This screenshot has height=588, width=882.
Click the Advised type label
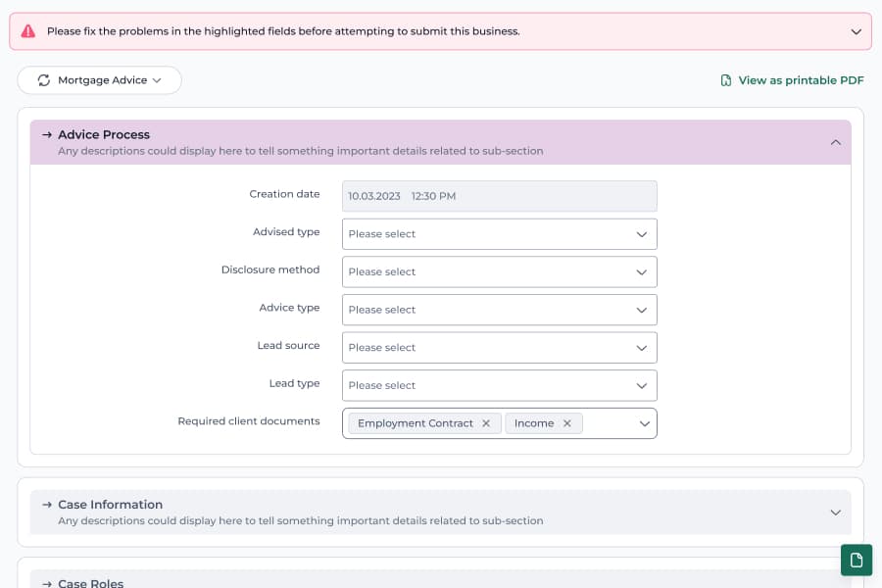click(286, 232)
